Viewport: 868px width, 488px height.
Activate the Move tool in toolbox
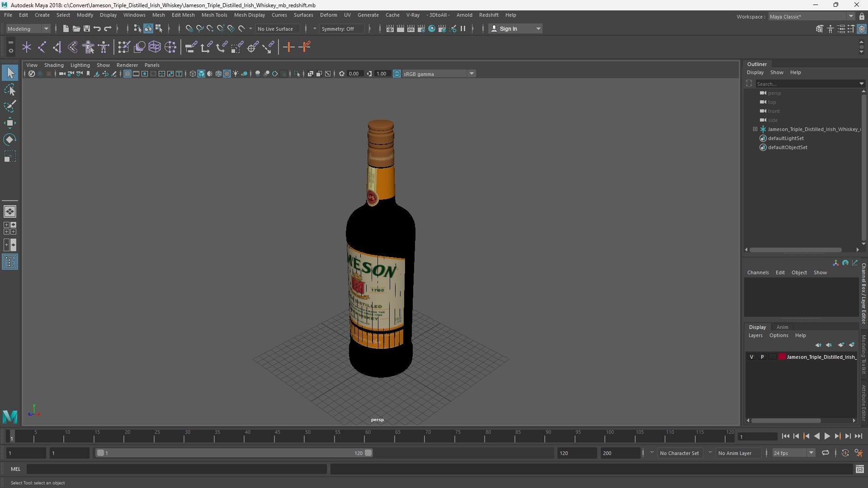[x=10, y=123]
